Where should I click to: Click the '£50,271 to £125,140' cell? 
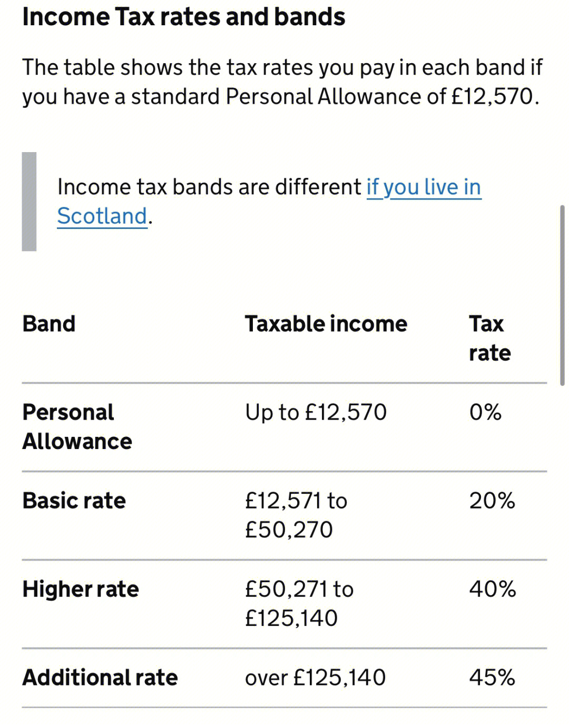299,604
